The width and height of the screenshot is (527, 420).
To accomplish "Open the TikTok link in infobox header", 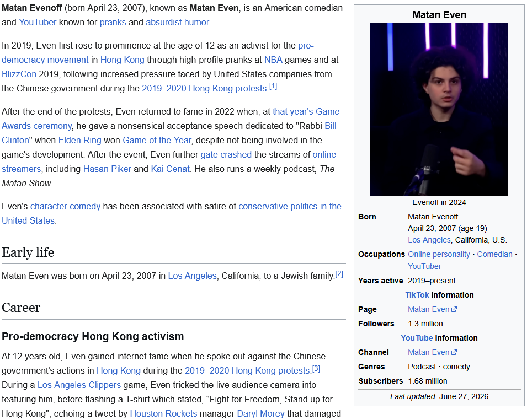I will [417, 295].
